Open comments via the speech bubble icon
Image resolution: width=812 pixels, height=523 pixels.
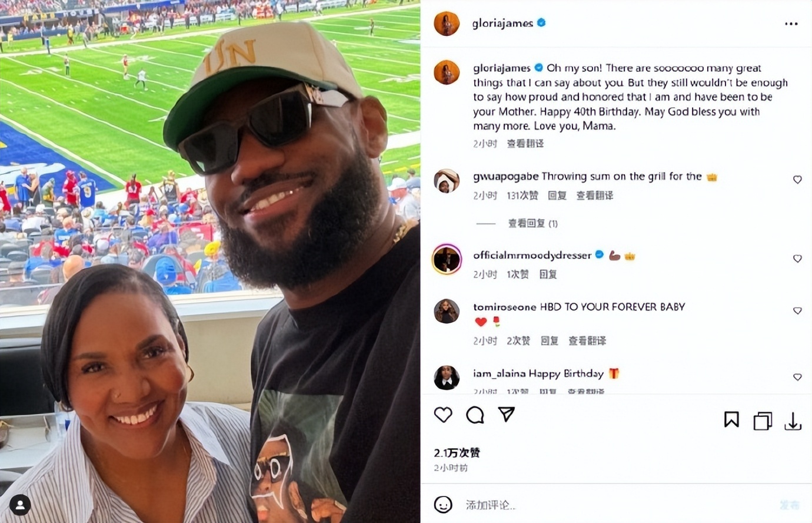[475, 415]
